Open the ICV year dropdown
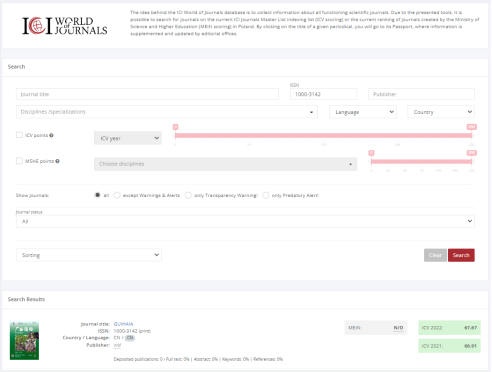 128,138
